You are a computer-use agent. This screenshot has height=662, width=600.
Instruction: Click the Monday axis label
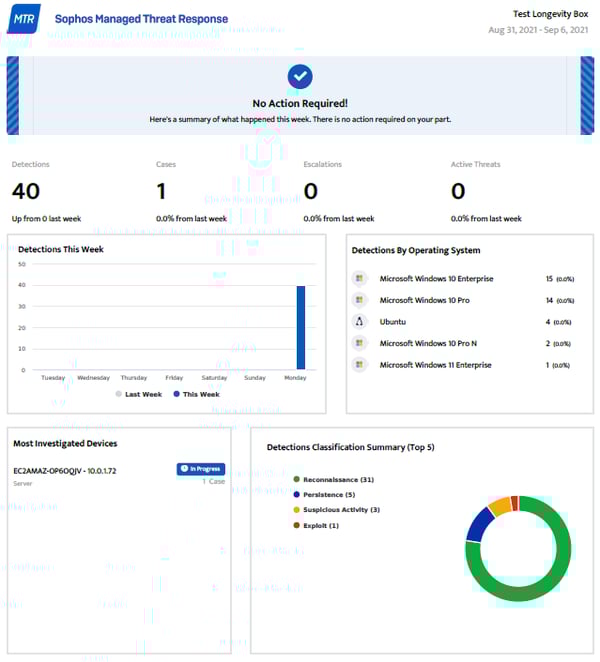[x=295, y=378]
